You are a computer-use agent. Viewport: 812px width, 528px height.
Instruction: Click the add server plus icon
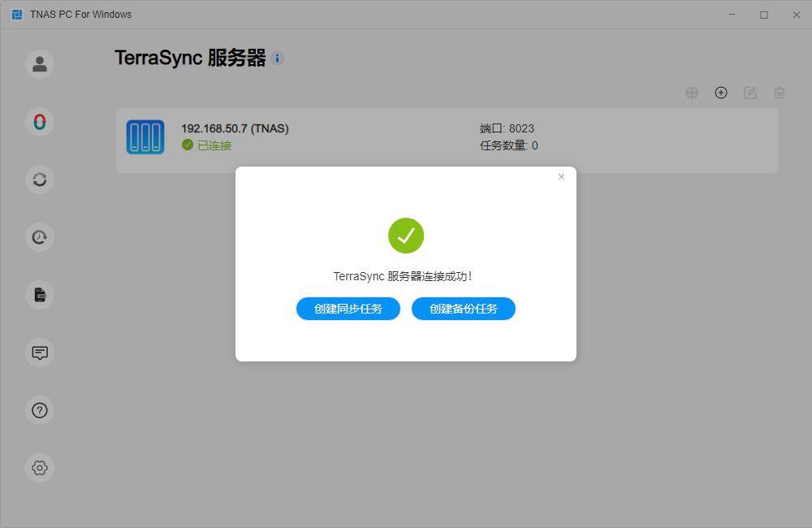tap(721, 93)
